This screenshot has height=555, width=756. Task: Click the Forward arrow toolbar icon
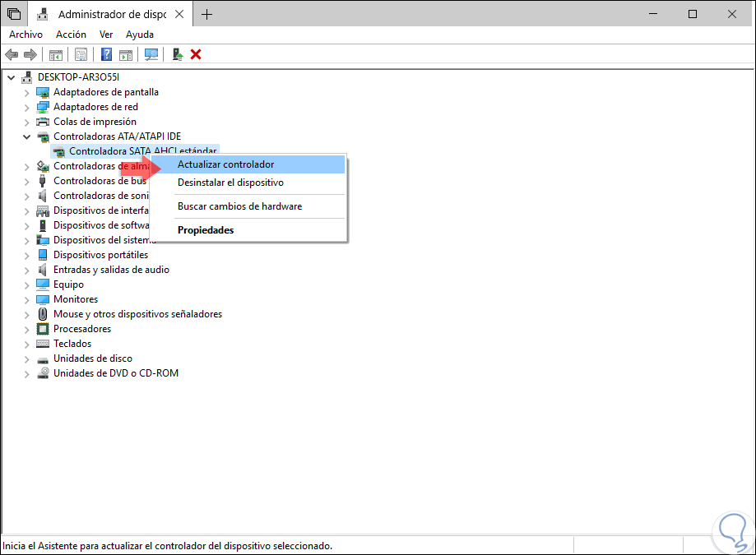coord(30,55)
